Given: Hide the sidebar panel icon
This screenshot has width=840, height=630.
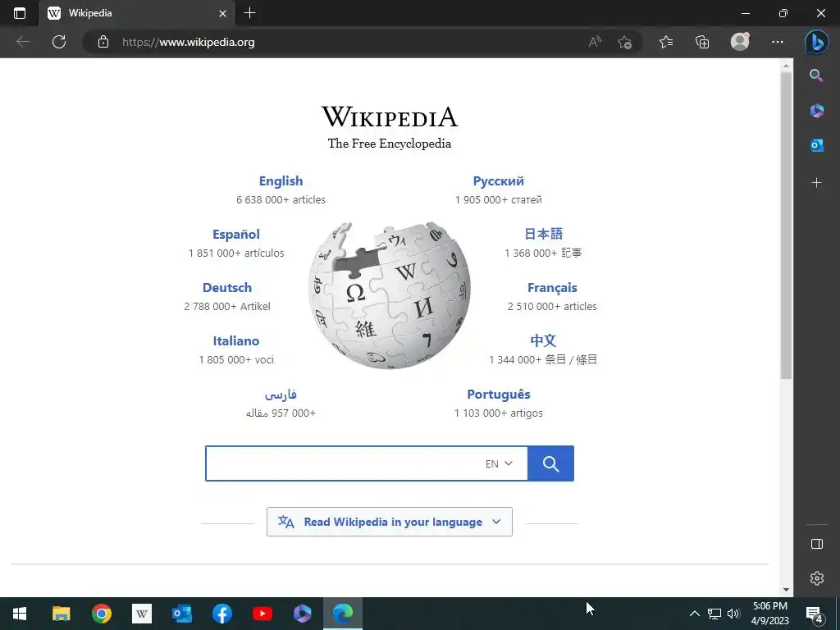Looking at the screenshot, I should pos(816,544).
